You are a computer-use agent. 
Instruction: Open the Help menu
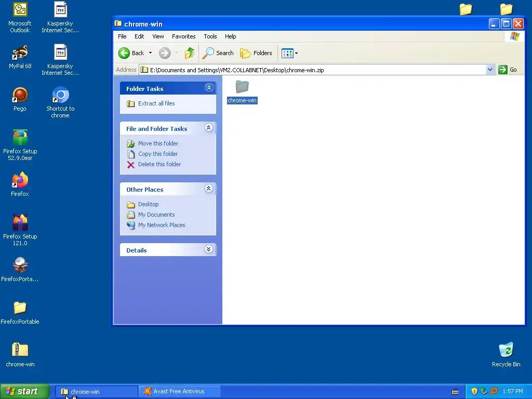point(230,36)
